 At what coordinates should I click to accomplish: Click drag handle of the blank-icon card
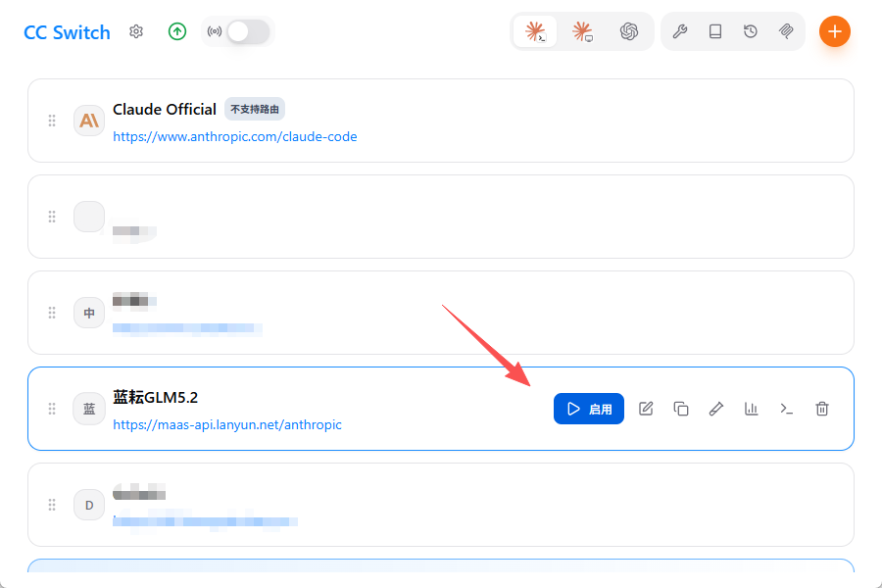[x=52, y=217]
